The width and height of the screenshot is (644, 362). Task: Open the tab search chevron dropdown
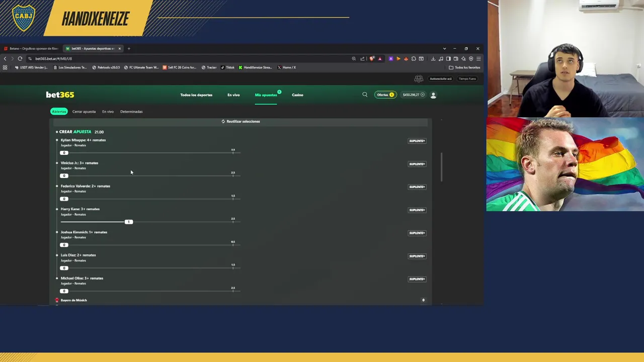click(x=444, y=49)
